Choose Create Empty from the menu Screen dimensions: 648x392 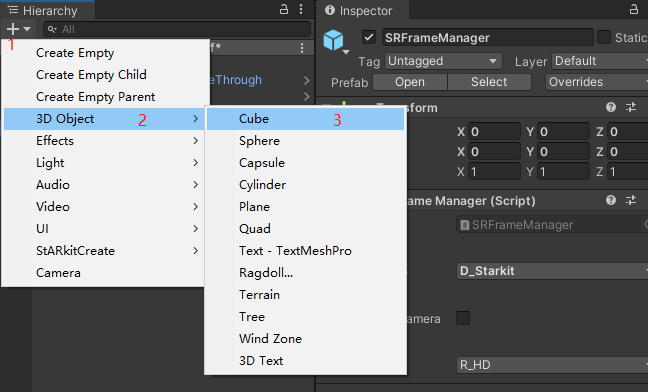(x=104, y=53)
